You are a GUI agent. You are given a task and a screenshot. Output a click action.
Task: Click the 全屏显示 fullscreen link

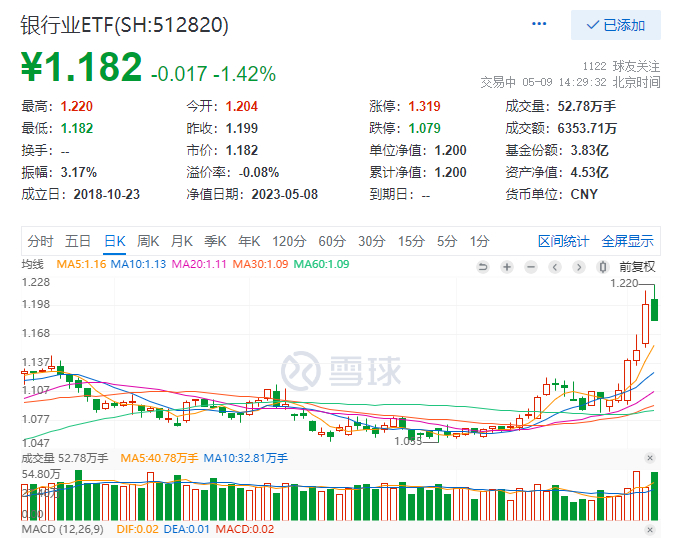pos(628,241)
